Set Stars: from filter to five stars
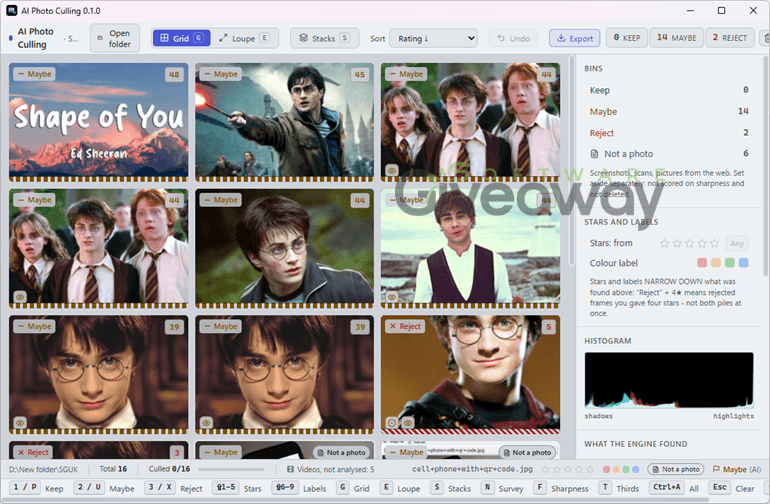The width and height of the screenshot is (770, 504). pyautogui.click(x=715, y=243)
